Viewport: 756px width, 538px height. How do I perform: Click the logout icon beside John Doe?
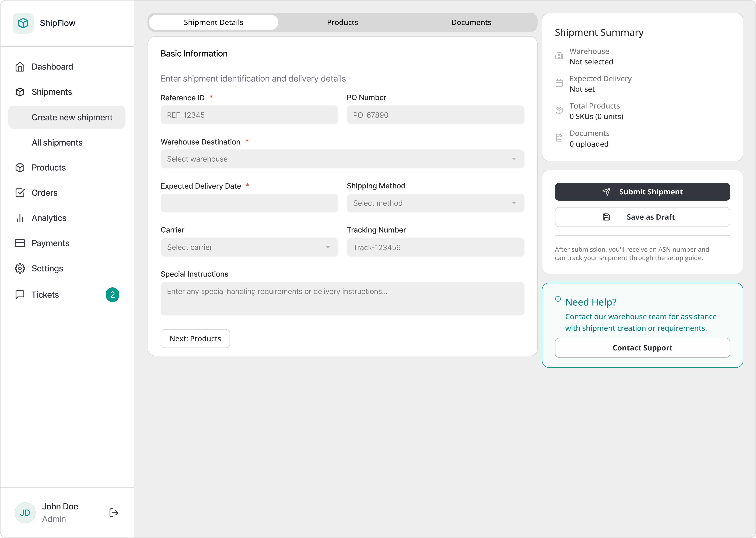[114, 512]
